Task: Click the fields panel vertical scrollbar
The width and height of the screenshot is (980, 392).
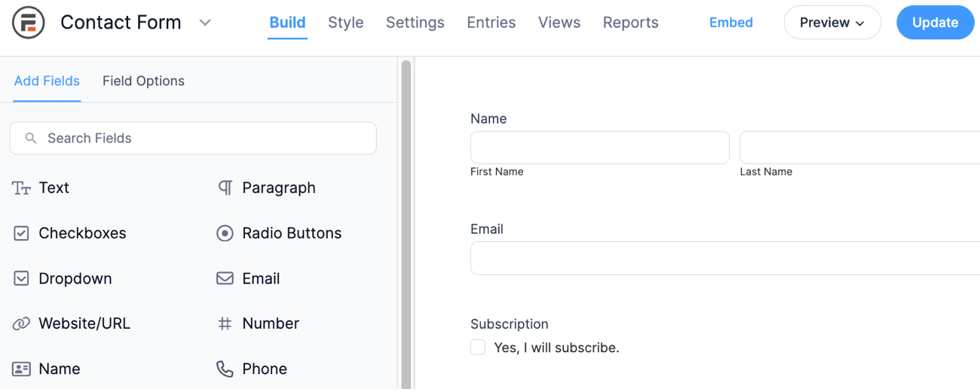Action: pos(406,226)
